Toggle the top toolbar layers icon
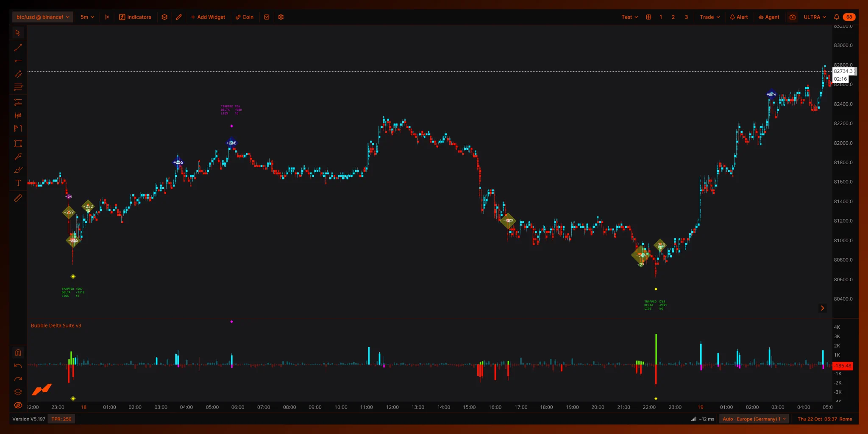 pyautogui.click(x=164, y=17)
